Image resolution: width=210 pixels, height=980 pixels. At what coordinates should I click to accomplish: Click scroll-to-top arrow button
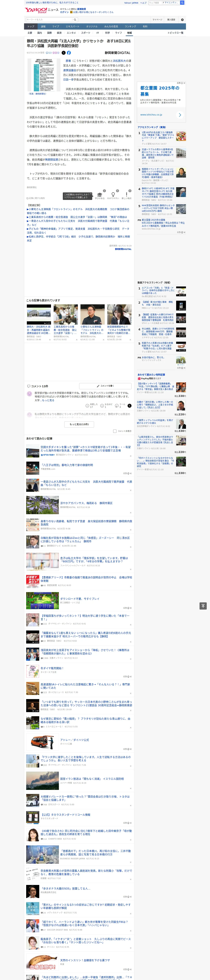click(203, 606)
